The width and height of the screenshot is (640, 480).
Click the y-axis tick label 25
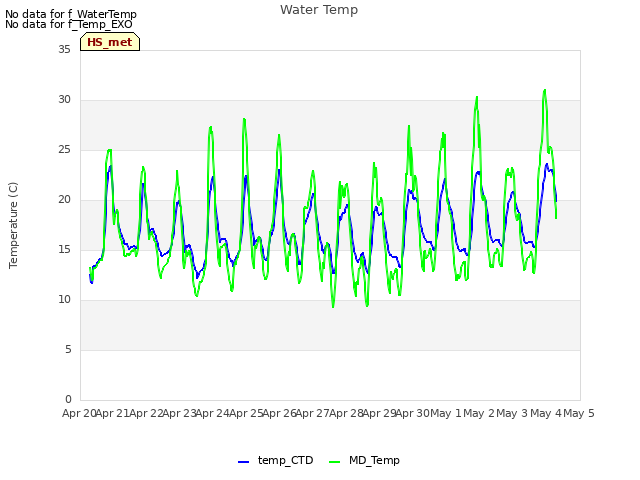64,149
